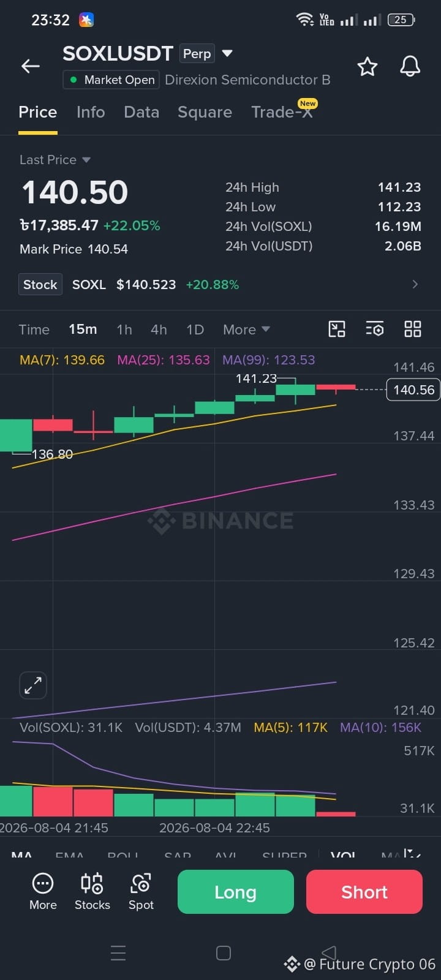The height and width of the screenshot is (980, 441).
Task: Tap the Vol(SOXL): 31.1K label
Action: coord(71,728)
